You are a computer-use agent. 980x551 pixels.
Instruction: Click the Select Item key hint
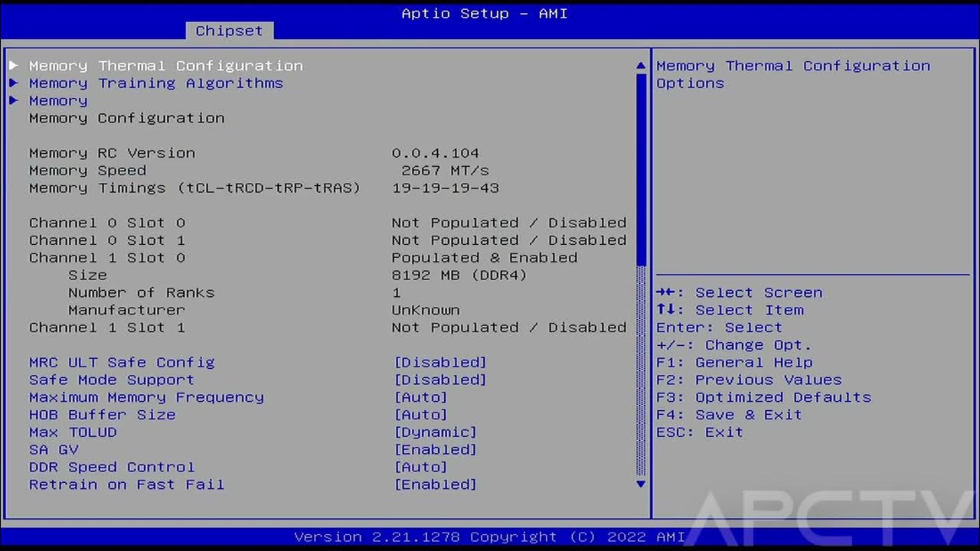point(730,311)
